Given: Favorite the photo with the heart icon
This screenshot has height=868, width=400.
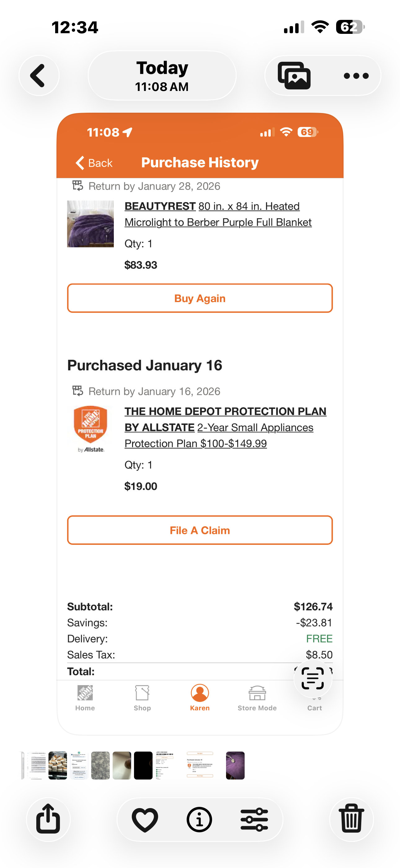Looking at the screenshot, I should (x=145, y=820).
